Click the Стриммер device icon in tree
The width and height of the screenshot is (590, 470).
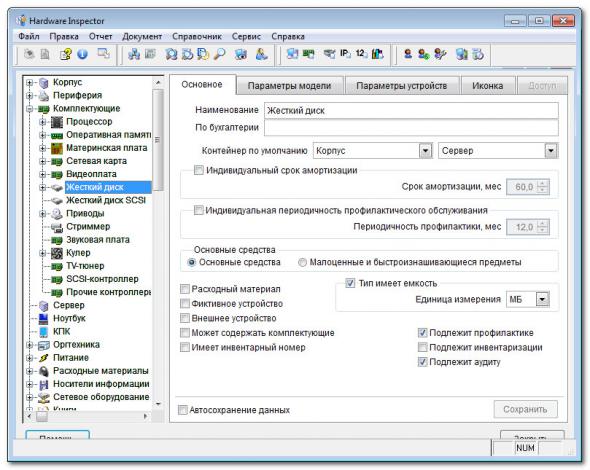(57, 227)
